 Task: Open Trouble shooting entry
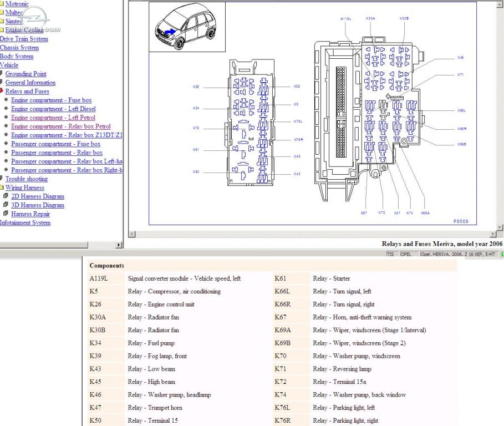click(27, 179)
